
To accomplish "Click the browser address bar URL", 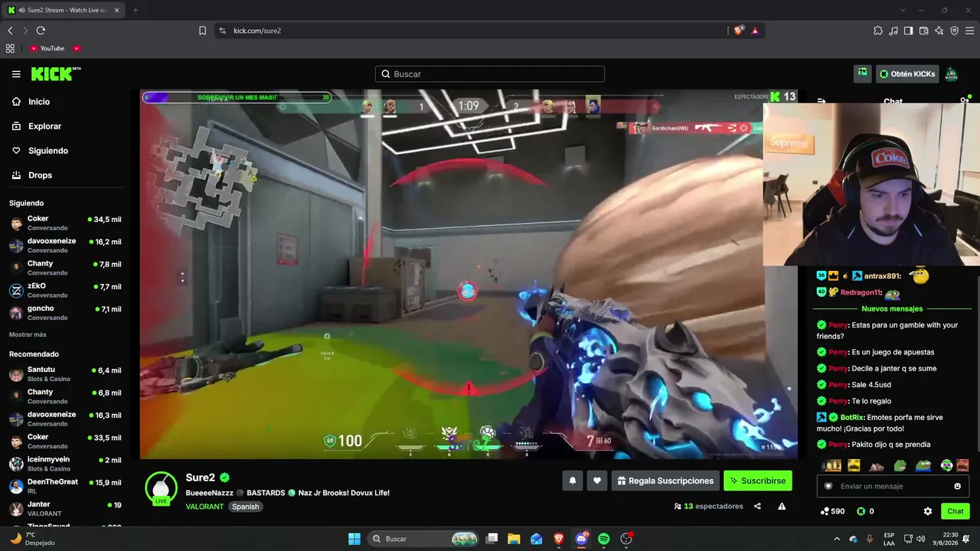I will [257, 31].
